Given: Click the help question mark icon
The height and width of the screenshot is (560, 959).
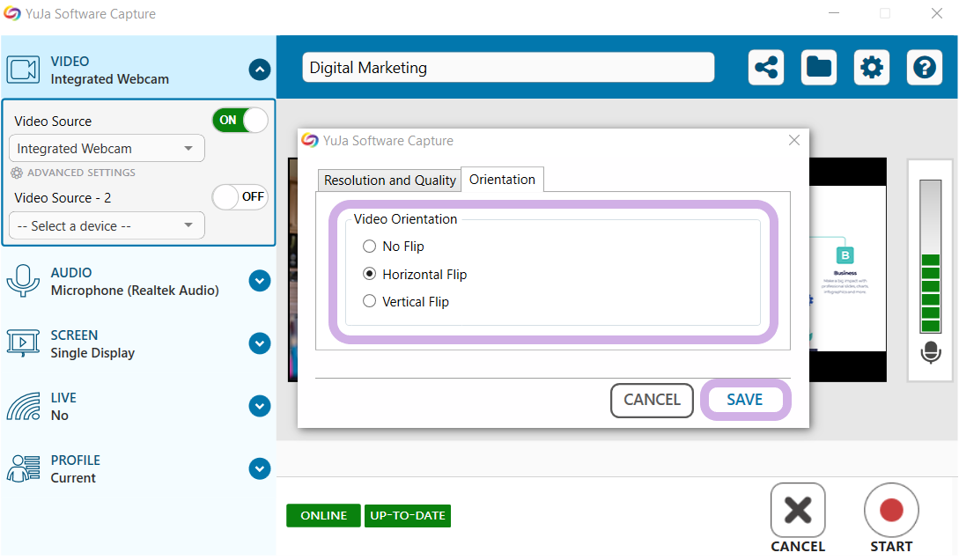Looking at the screenshot, I should tap(924, 68).
